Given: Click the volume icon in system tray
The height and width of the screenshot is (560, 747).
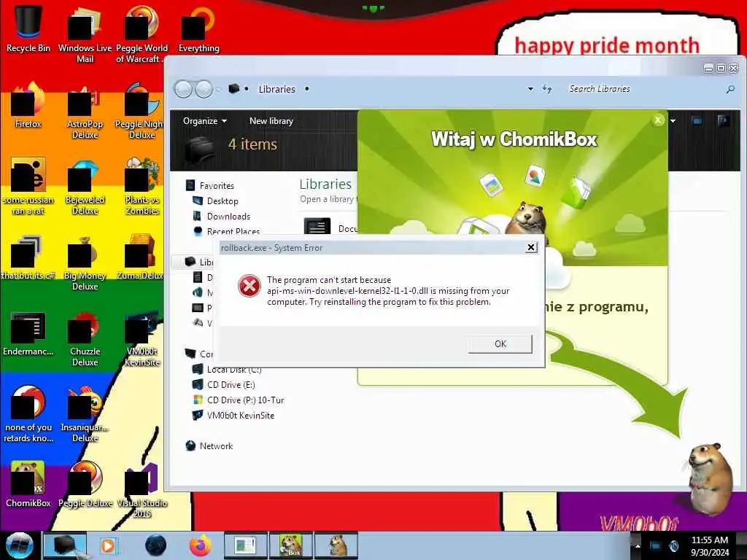Looking at the screenshot, I should click(x=673, y=546).
